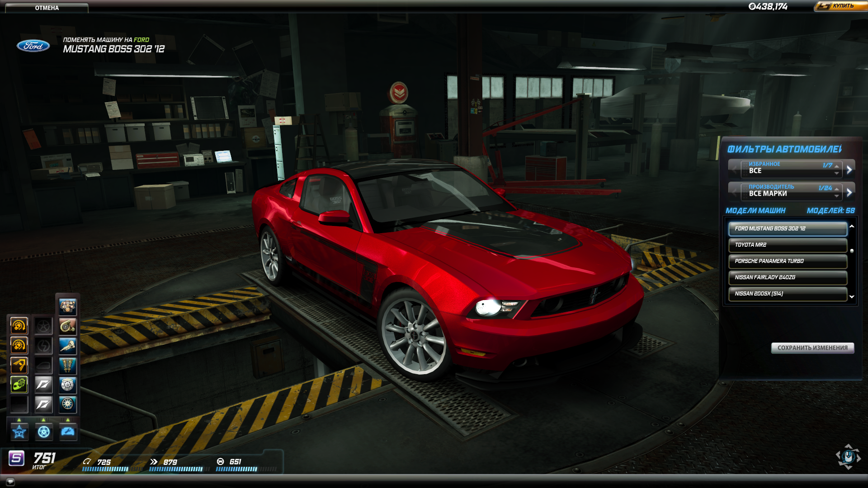This screenshot has width=868, height=488.
Task: Click the model list scrollbar thumb
Action: tap(852, 251)
